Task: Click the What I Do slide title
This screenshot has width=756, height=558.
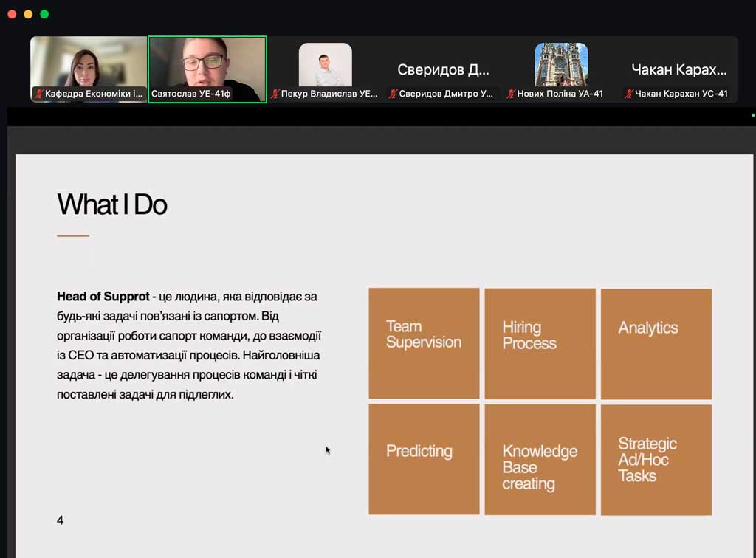Action: [x=112, y=204]
